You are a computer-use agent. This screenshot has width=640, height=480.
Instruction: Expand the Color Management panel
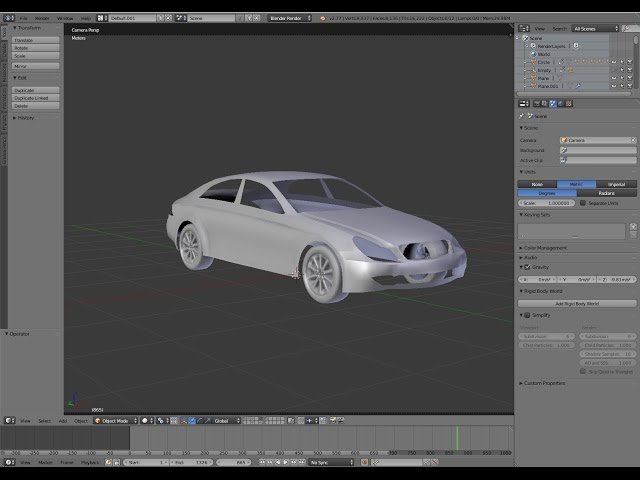pyautogui.click(x=543, y=248)
